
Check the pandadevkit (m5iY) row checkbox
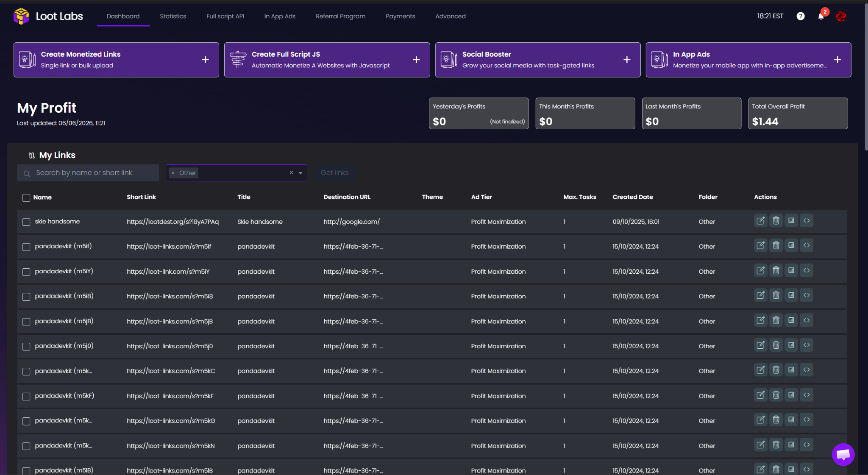[x=26, y=272]
